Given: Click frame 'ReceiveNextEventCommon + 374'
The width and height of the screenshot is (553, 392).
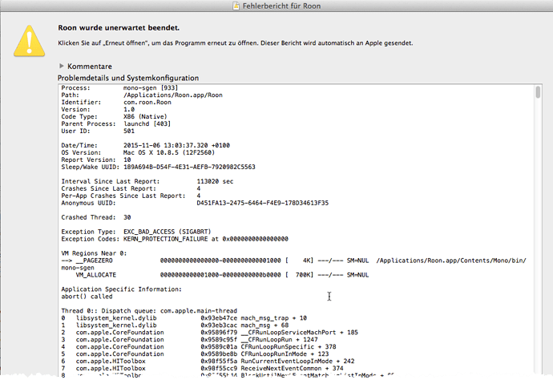Looking at the screenshot, I should [x=292, y=369].
